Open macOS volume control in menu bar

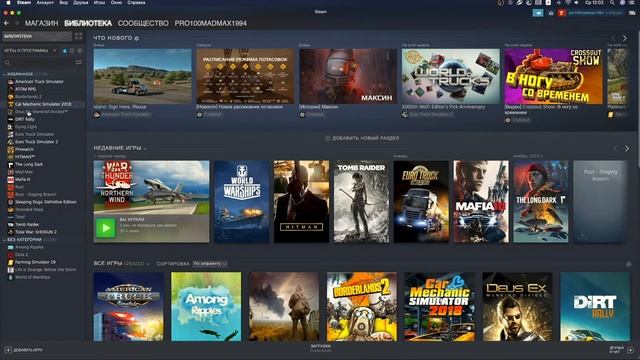(576, 3)
